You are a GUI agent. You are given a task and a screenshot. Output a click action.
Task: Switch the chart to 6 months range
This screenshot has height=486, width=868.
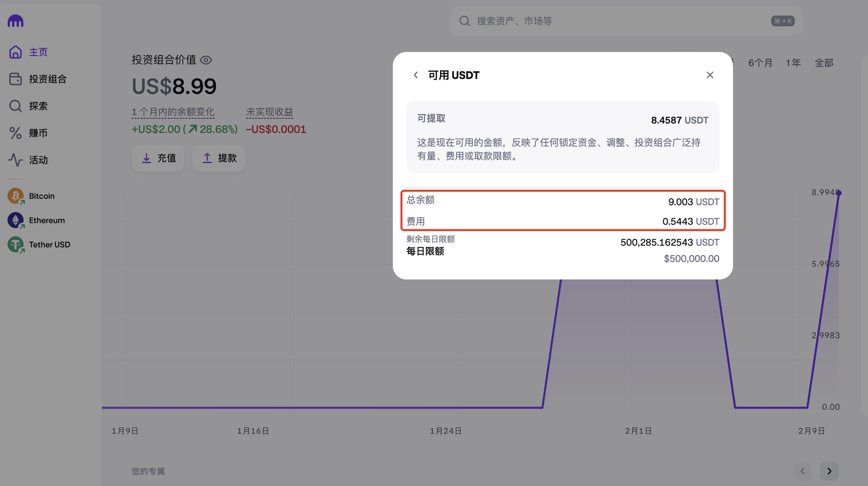click(760, 63)
